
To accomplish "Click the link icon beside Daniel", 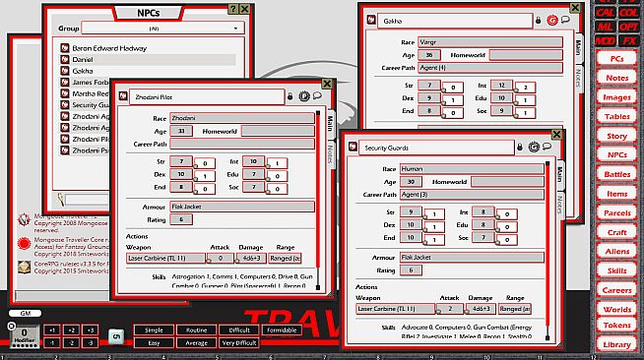I will pos(64,59).
